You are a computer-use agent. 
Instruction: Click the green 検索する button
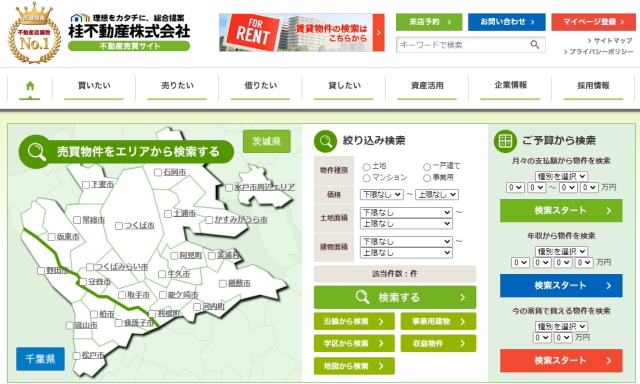pos(395,297)
